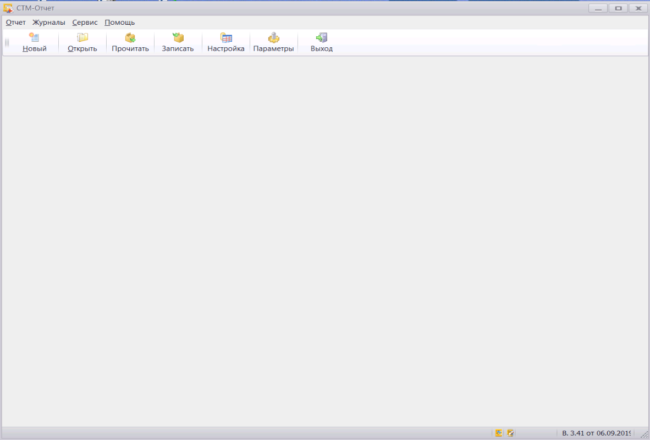Save using the Записать toolbar icon
Image resolution: width=650 pixels, height=440 pixels.
click(x=178, y=38)
